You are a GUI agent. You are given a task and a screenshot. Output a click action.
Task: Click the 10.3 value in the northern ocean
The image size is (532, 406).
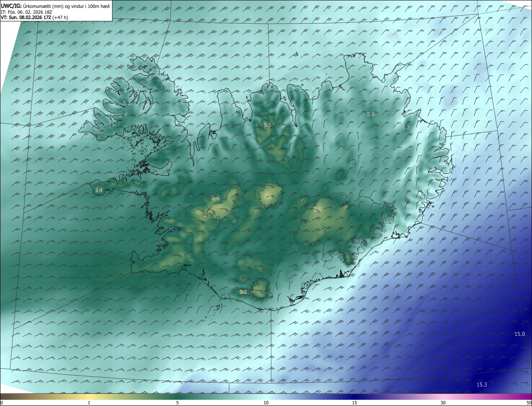click(392, 35)
